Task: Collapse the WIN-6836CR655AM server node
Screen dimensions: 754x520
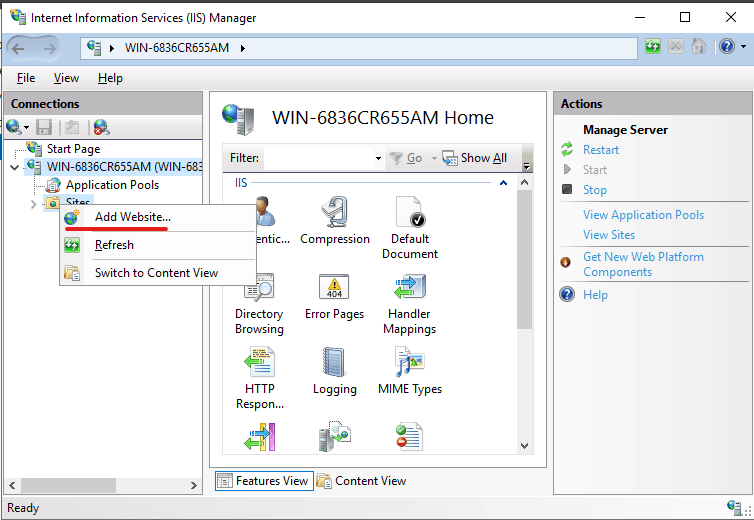Action: tap(14, 167)
